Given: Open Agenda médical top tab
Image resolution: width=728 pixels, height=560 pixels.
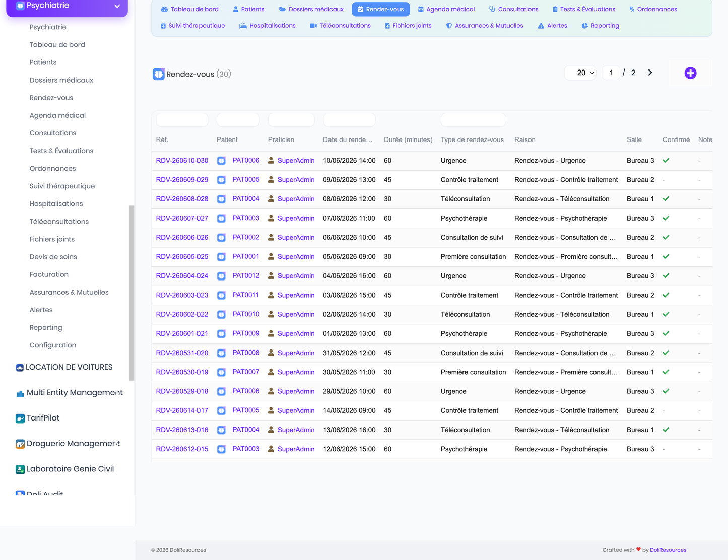Looking at the screenshot, I should (x=446, y=9).
